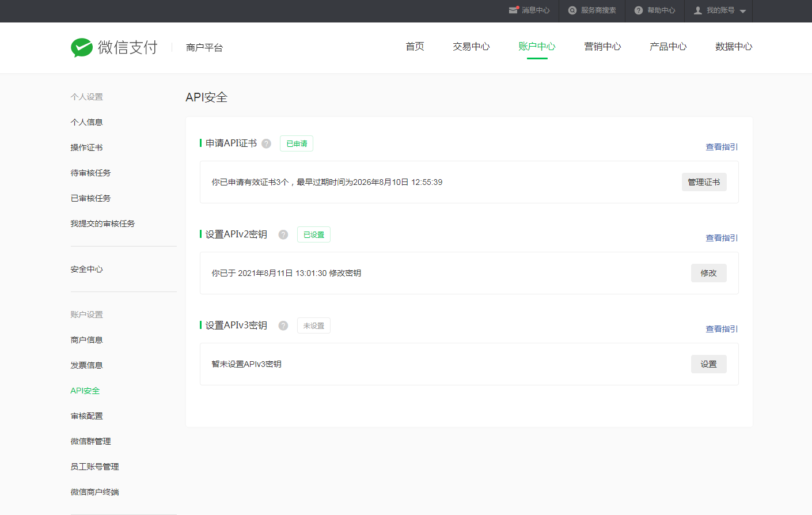Click the service provider search icon
This screenshot has height=515, width=812.
572,10
